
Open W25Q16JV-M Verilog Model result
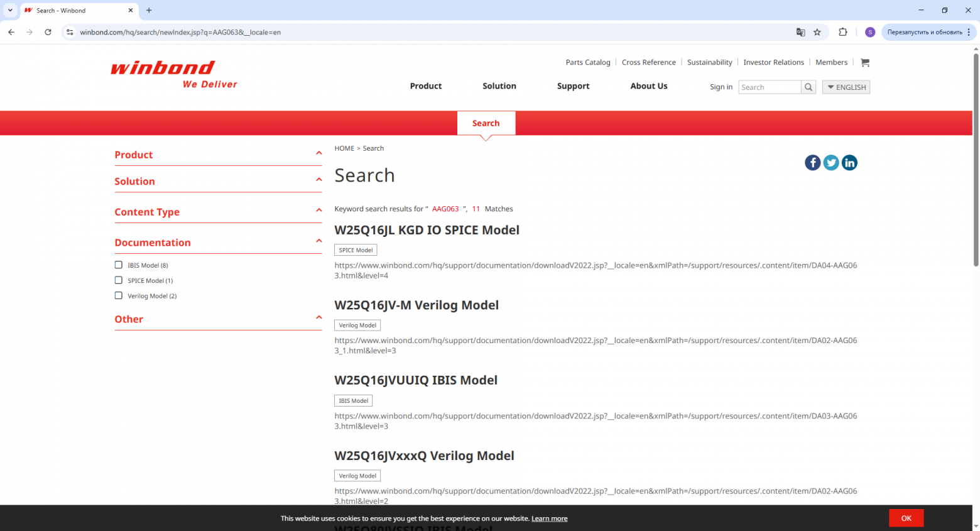tap(416, 305)
